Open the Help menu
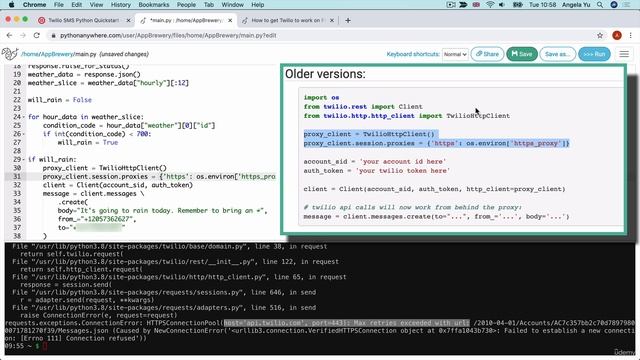 click(x=258, y=4)
